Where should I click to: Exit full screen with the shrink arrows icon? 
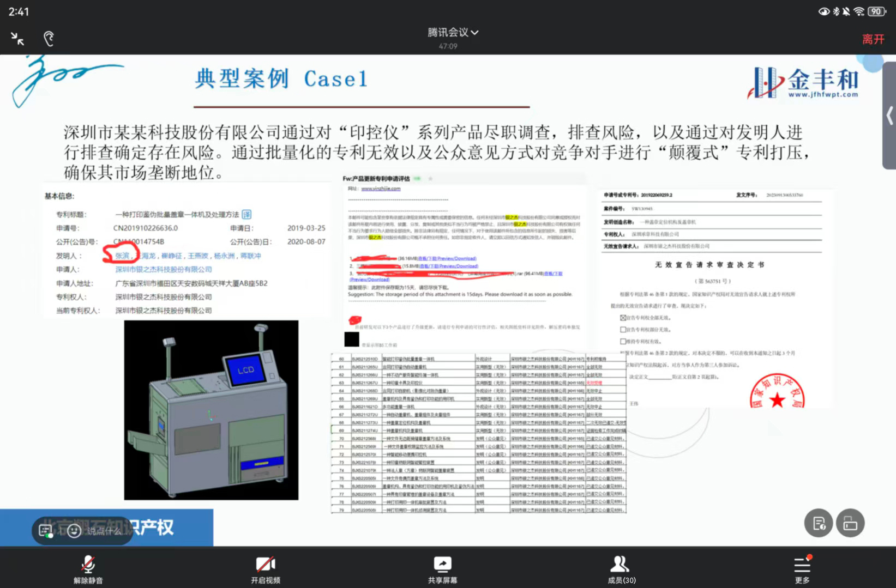click(17, 39)
